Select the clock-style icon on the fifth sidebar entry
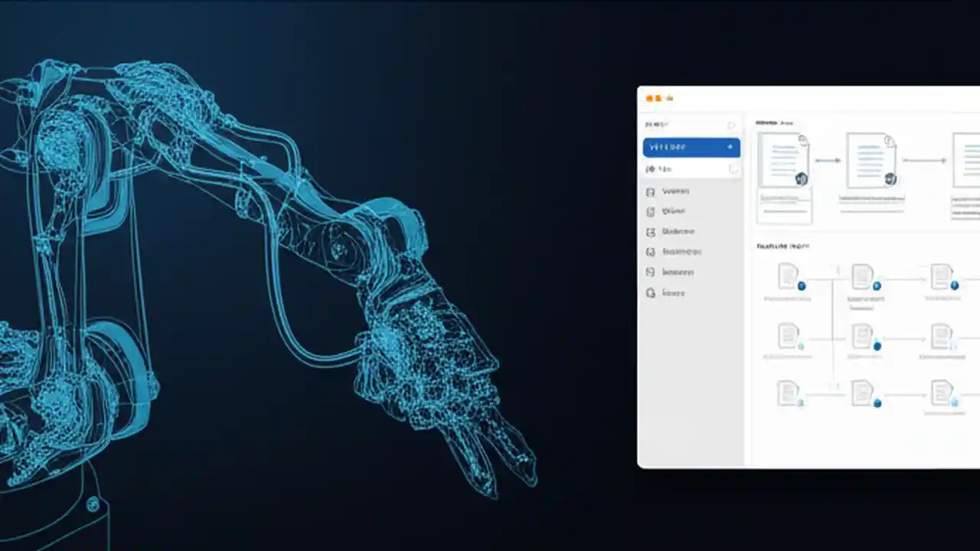 pyautogui.click(x=650, y=272)
